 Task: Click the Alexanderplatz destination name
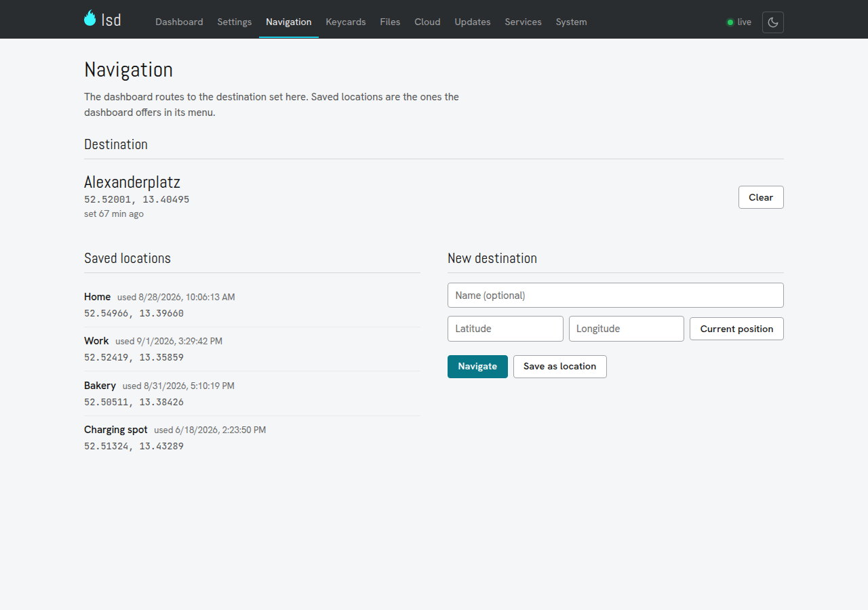tap(132, 182)
